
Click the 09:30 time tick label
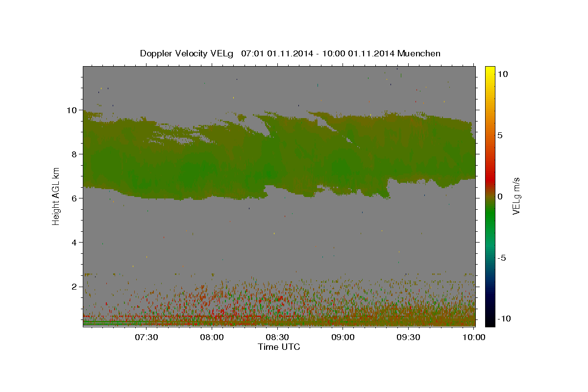click(x=408, y=337)
